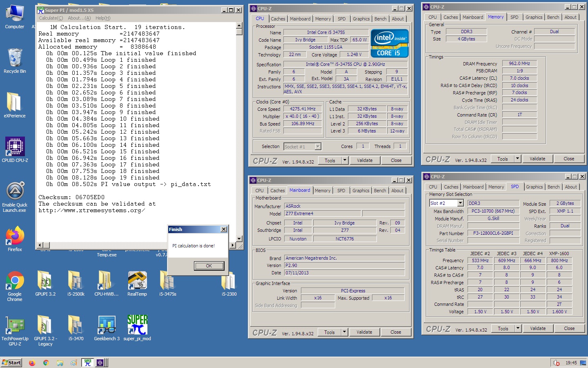Open the Computer desktop icon
Screen dimensions: 588x368
tap(15, 17)
